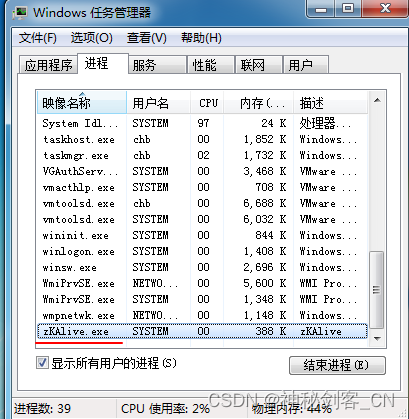Screen dimensions: 409x419
Task: Click the scrollbar up arrow
Action: 377,100
